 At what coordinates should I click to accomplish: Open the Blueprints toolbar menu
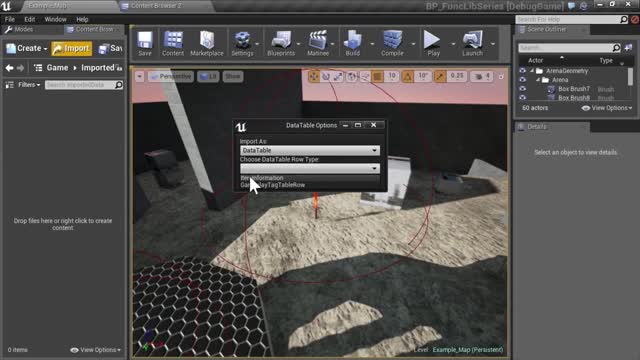(281, 43)
